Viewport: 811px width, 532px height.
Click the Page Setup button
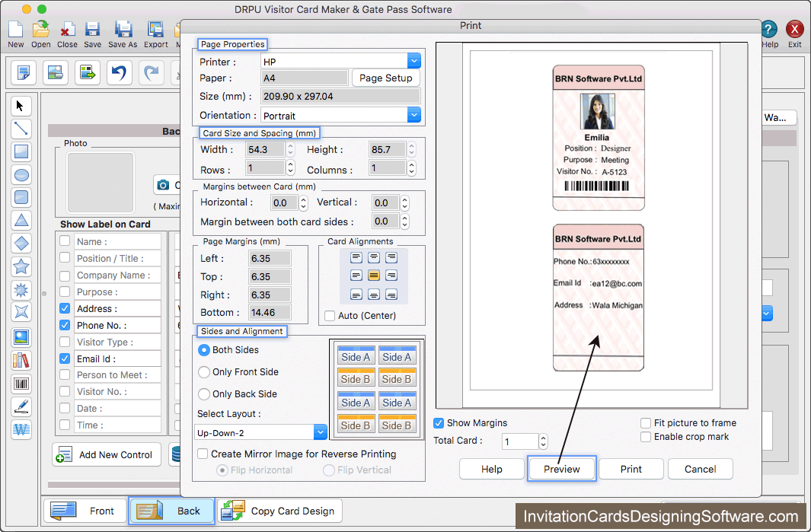tap(386, 78)
